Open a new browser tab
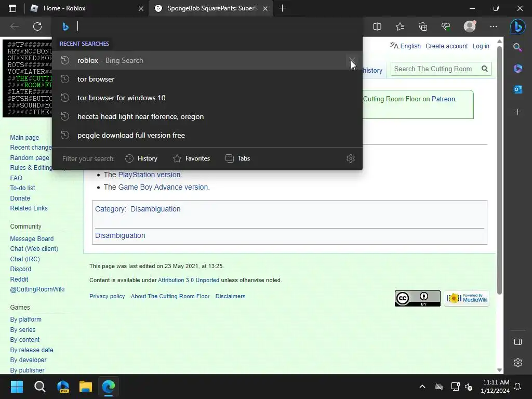This screenshot has height=399, width=532. tap(282, 8)
